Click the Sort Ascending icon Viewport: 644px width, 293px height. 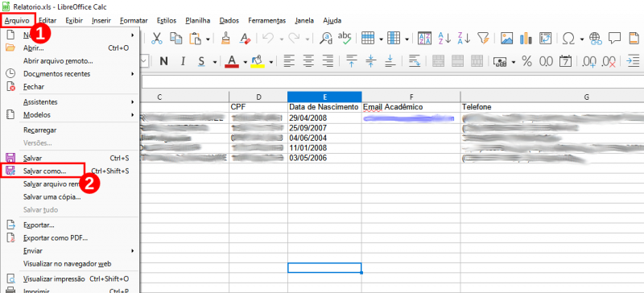click(444, 38)
